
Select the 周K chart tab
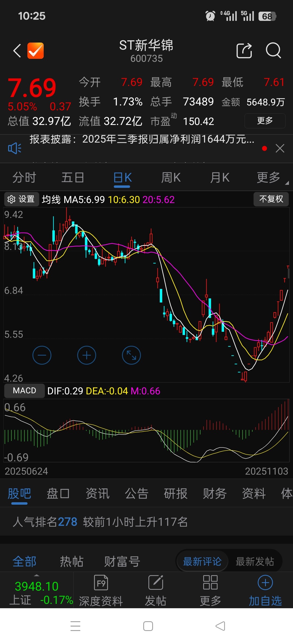tap(171, 178)
